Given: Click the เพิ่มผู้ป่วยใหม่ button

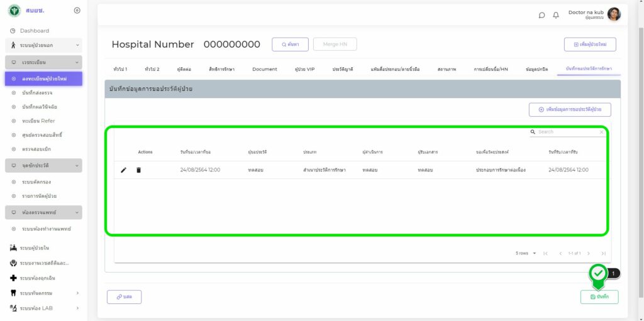Looking at the screenshot, I should 590,45.
